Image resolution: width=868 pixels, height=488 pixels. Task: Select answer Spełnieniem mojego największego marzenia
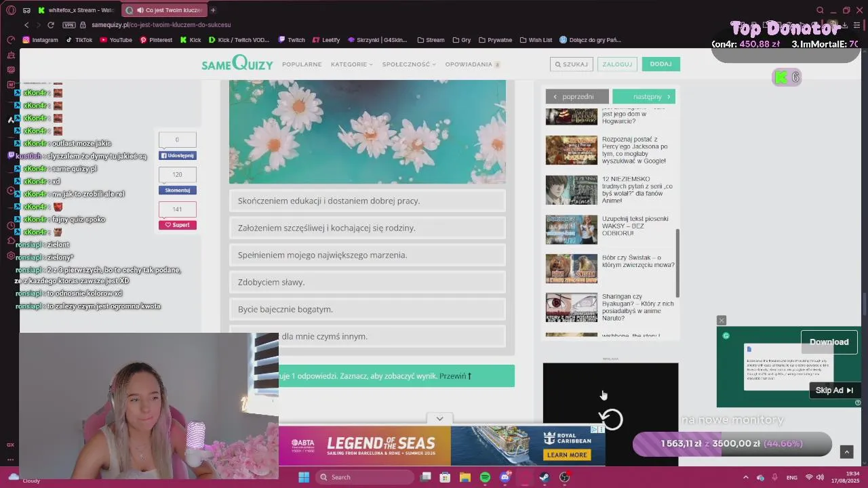[x=368, y=255]
